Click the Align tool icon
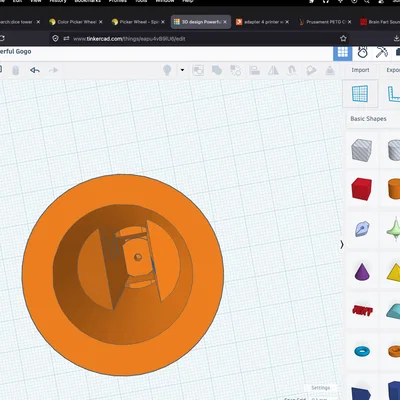The height and width of the screenshot is (400, 400). coord(255,70)
